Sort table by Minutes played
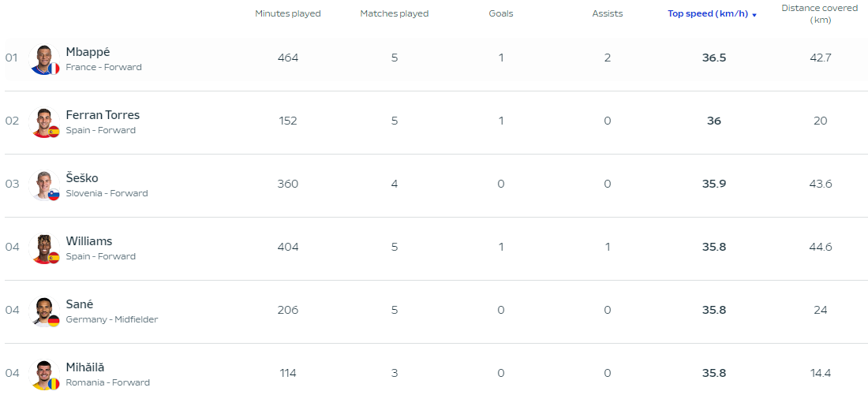This screenshot has height=395, width=868. point(288,14)
